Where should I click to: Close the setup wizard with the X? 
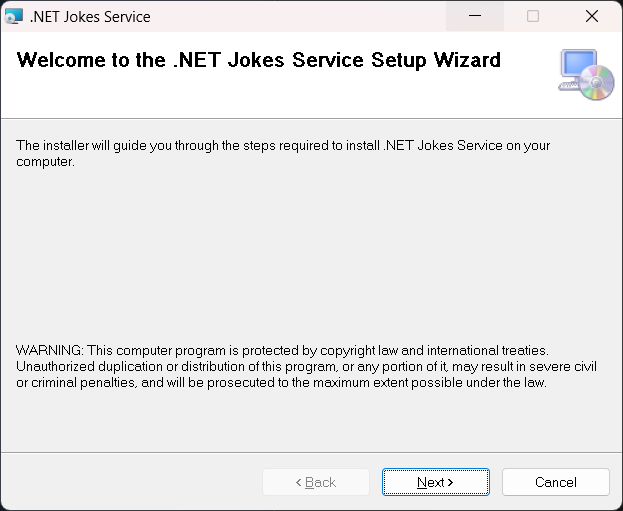pyautogui.click(x=592, y=16)
